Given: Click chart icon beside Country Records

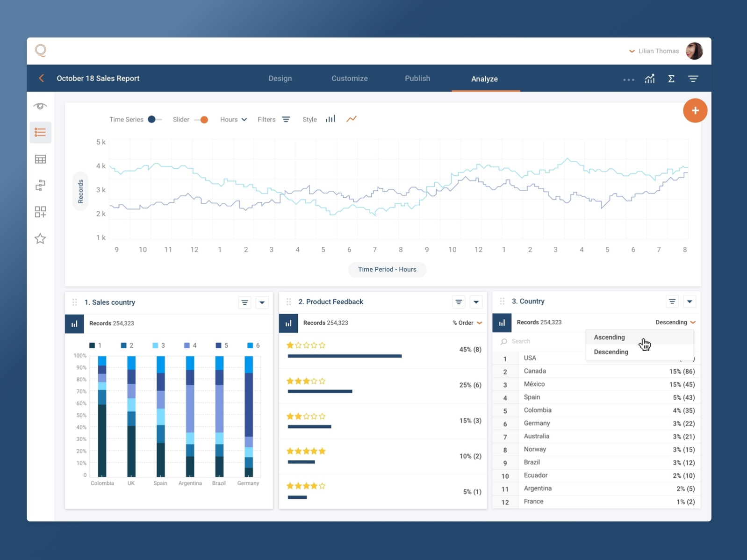Looking at the screenshot, I should tap(502, 323).
